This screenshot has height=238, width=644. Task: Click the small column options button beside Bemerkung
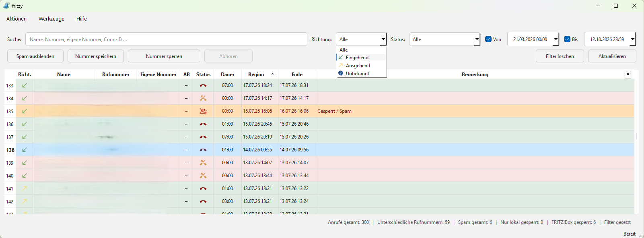pyautogui.click(x=628, y=74)
